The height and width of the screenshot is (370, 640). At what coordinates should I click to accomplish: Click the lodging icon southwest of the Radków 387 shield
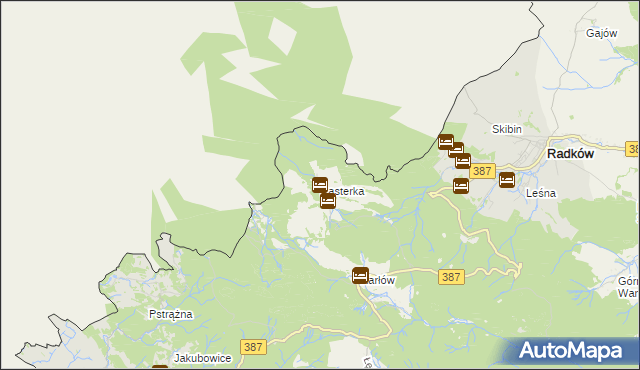point(461,186)
